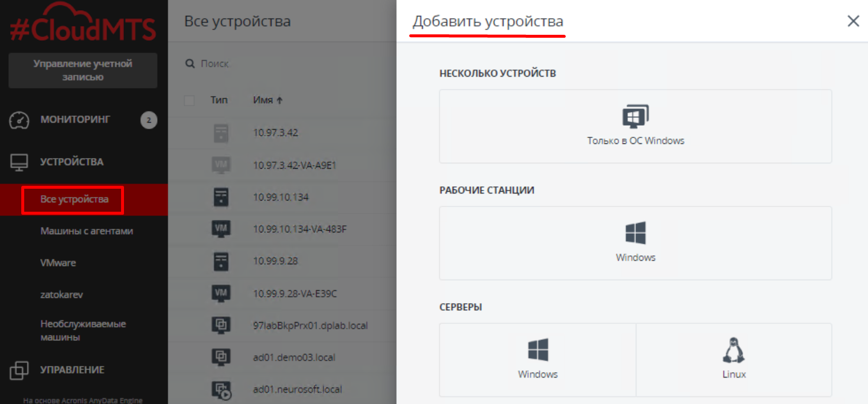Choose Windows icon under servers section
This screenshot has width=868, height=404.
tap(537, 350)
